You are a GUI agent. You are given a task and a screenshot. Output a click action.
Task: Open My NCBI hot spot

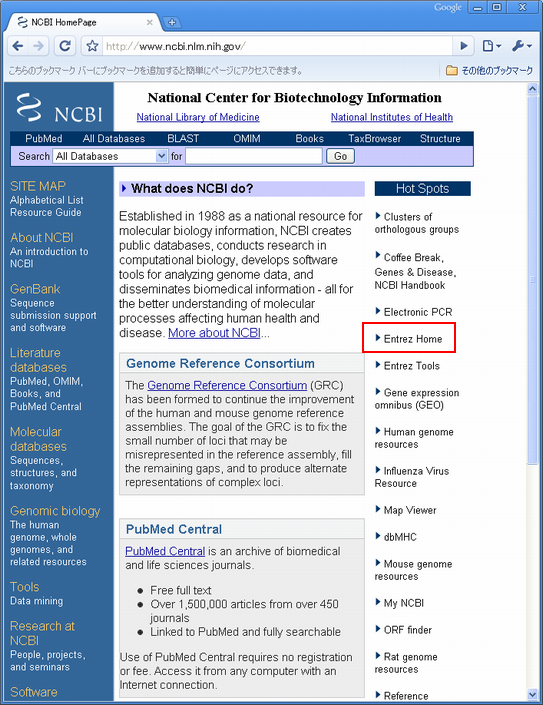(x=403, y=603)
